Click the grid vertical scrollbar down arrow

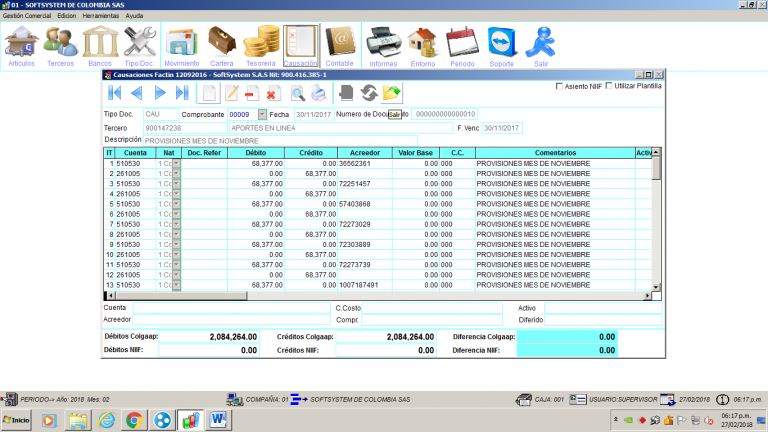(656, 287)
